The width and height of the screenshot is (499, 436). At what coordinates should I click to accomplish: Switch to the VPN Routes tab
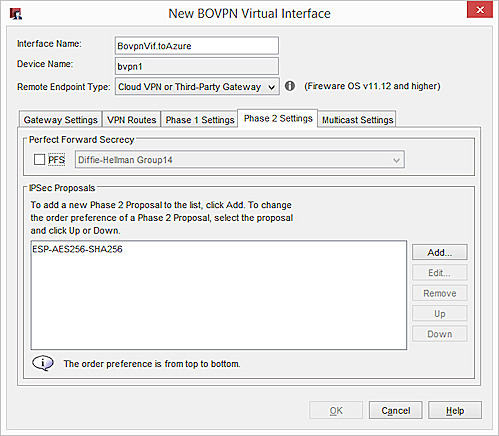pyautogui.click(x=131, y=120)
